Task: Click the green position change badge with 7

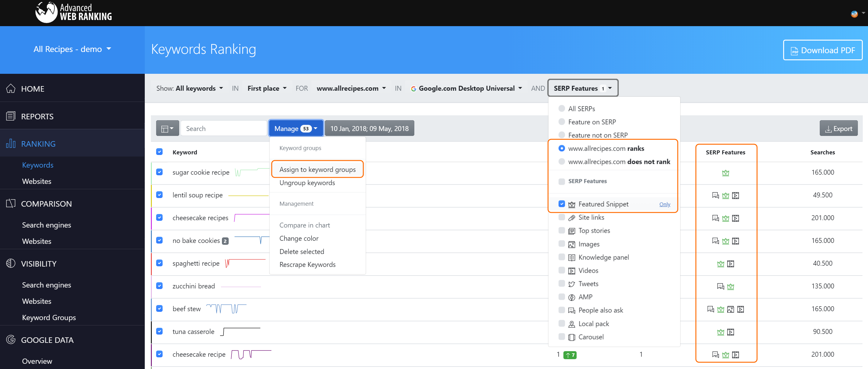Action: [x=570, y=355]
